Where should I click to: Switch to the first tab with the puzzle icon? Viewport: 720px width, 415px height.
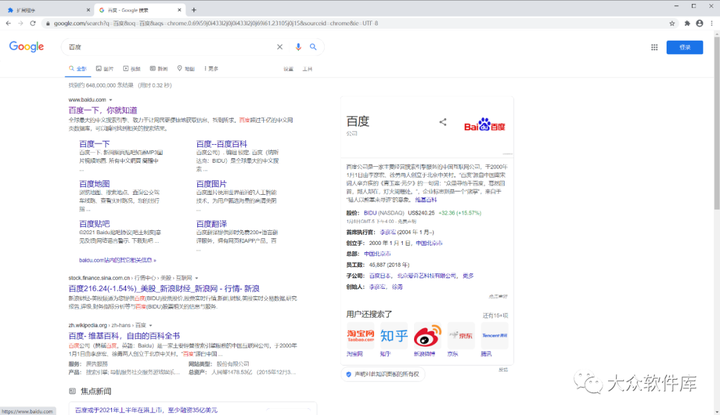pos(46,10)
